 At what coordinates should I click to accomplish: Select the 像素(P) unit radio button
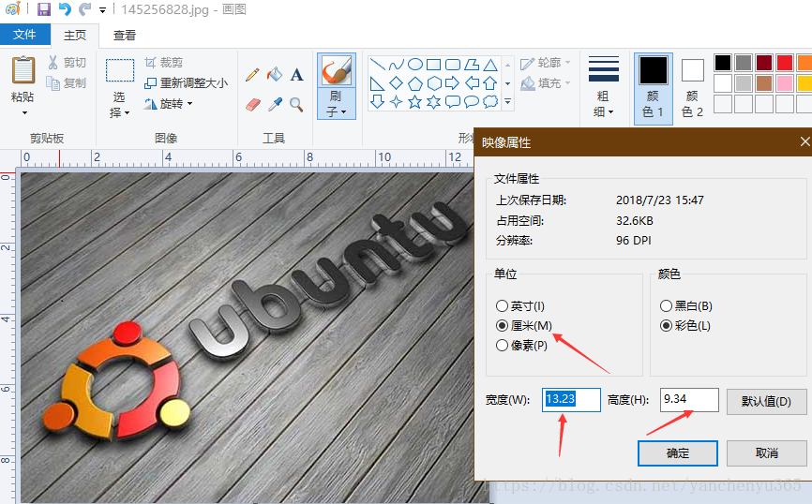coord(502,345)
